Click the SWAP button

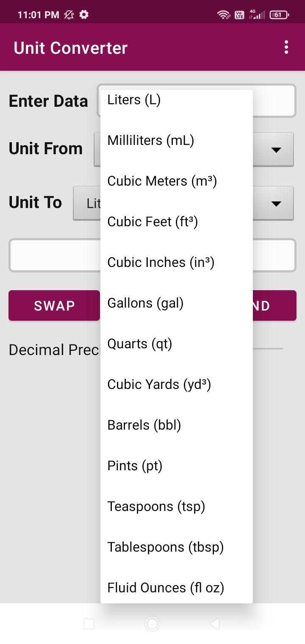pyautogui.click(x=54, y=305)
